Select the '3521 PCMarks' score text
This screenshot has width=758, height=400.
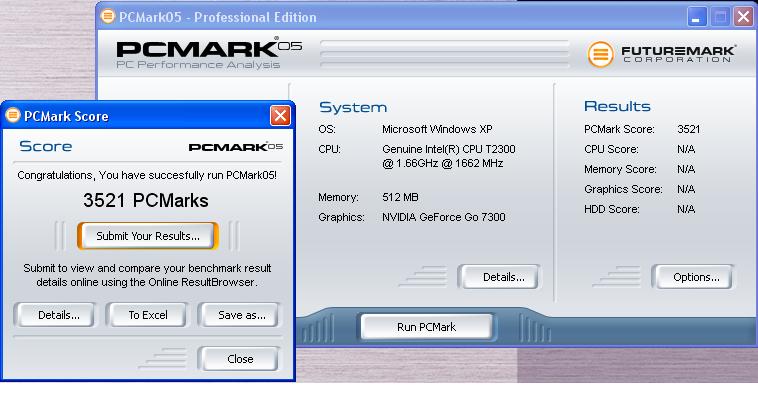coord(146,200)
